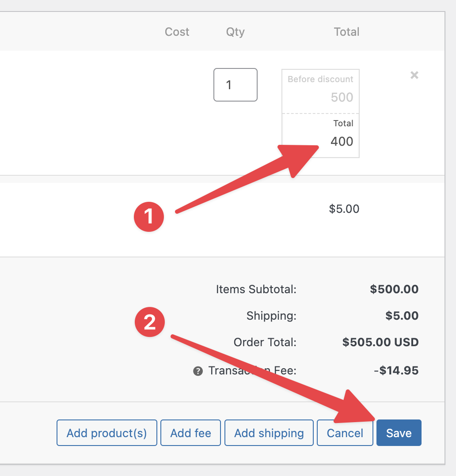The height and width of the screenshot is (476, 456).
Task: Click the circled number 2 badge
Action: tap(149, 322)
